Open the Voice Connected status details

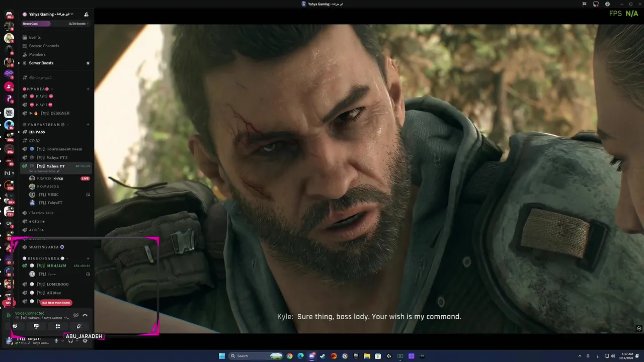30,313
